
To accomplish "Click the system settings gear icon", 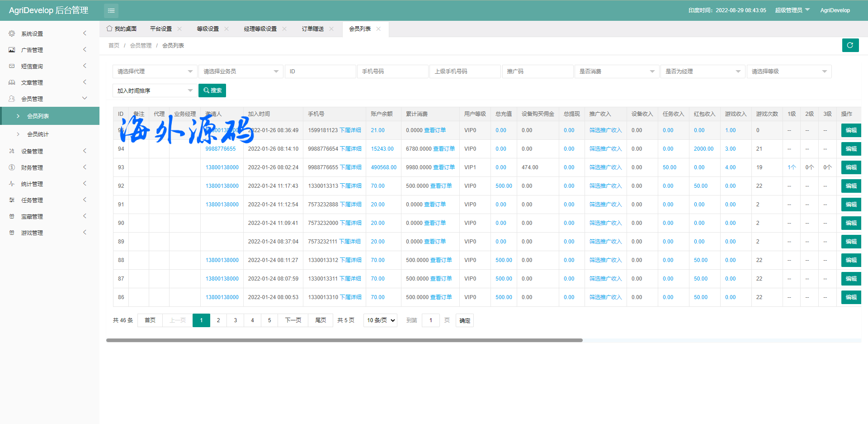I will click(x=12, y=33).
